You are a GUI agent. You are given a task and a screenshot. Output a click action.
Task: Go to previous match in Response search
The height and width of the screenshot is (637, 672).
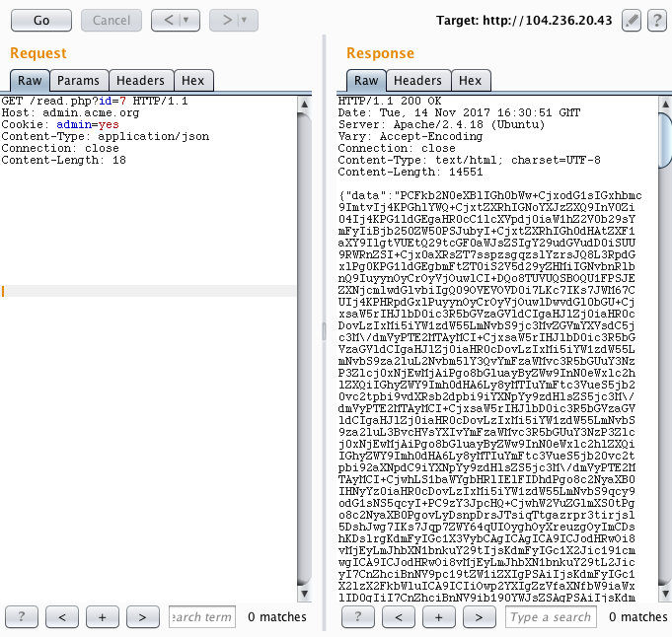[399, 617]
